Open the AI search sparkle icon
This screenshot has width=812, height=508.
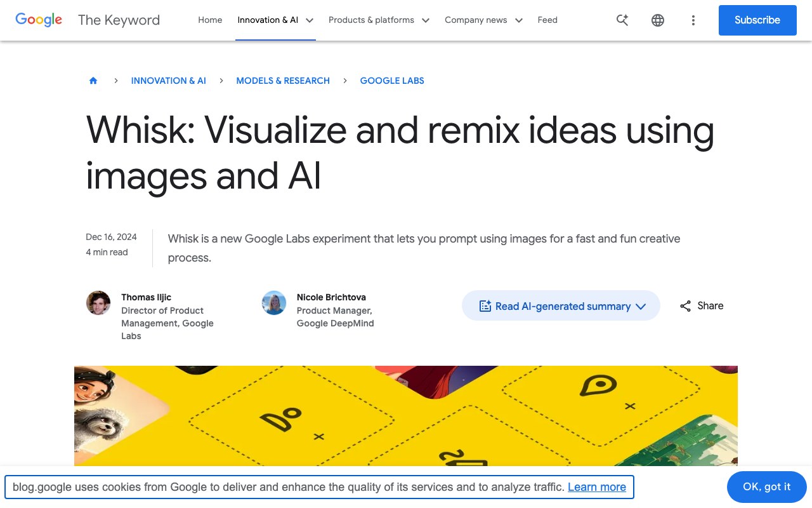tap(622, 20)
